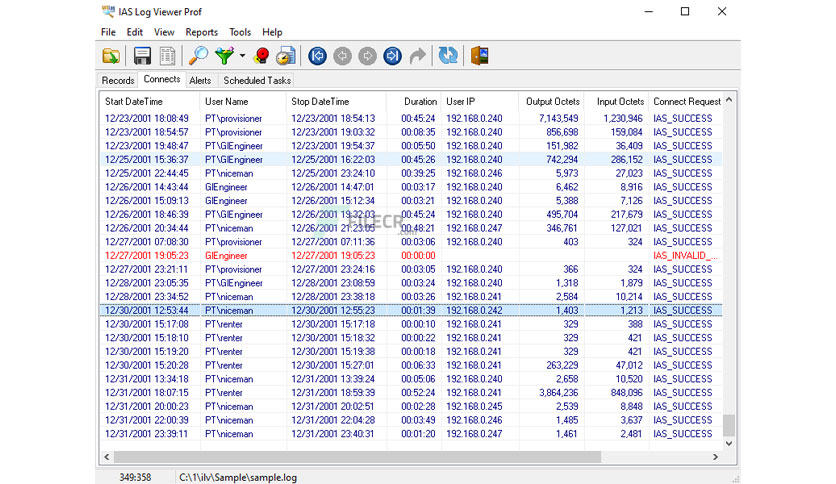836x484 pixels.
Task: Open the magnifying glass search tool
Action: [198, 55]
